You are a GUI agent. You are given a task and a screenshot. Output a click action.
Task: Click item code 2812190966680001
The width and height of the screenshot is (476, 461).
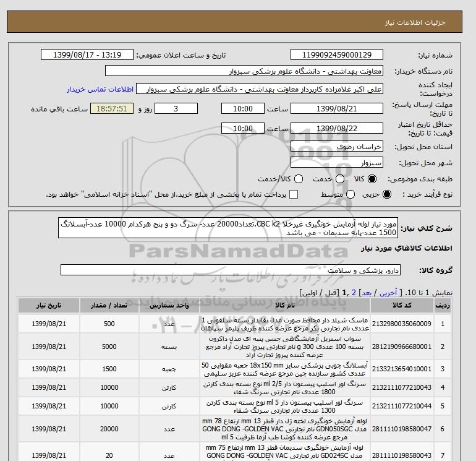click(x=402, y=347)
